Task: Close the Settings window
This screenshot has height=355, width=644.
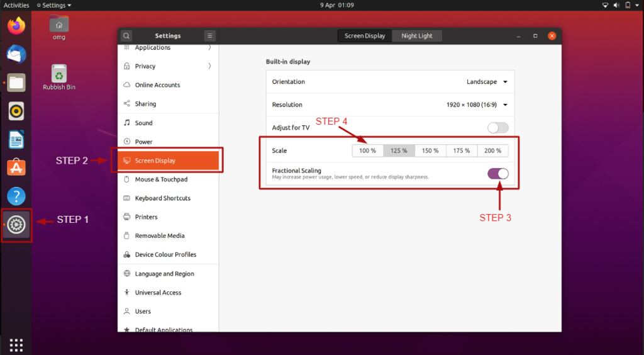Action: point(552,36)
